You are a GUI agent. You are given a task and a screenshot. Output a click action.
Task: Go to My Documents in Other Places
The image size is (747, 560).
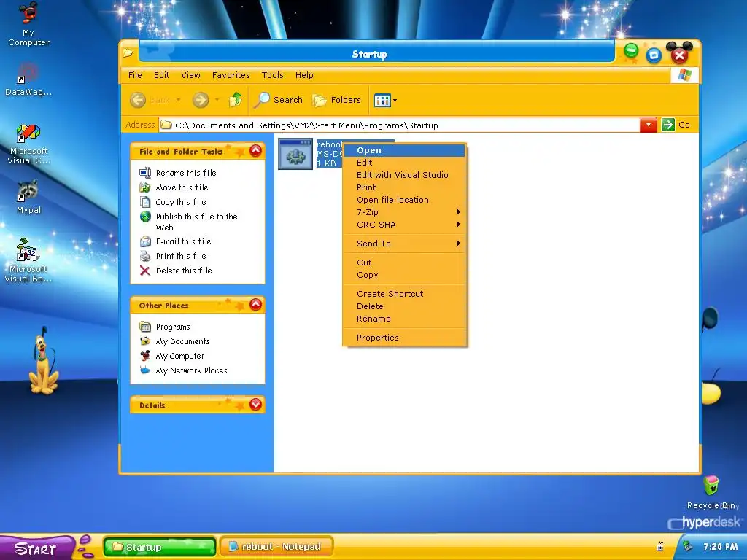[174, 341]
